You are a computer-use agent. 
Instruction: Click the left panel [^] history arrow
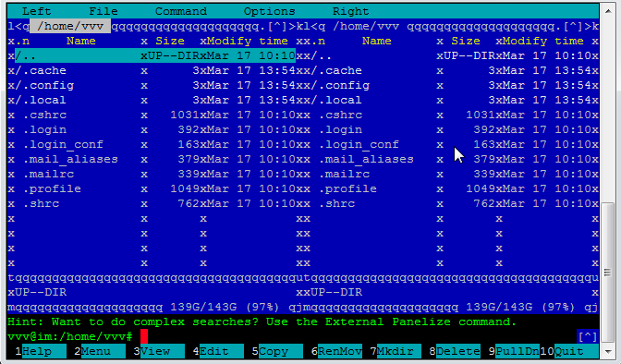point(277,27)
